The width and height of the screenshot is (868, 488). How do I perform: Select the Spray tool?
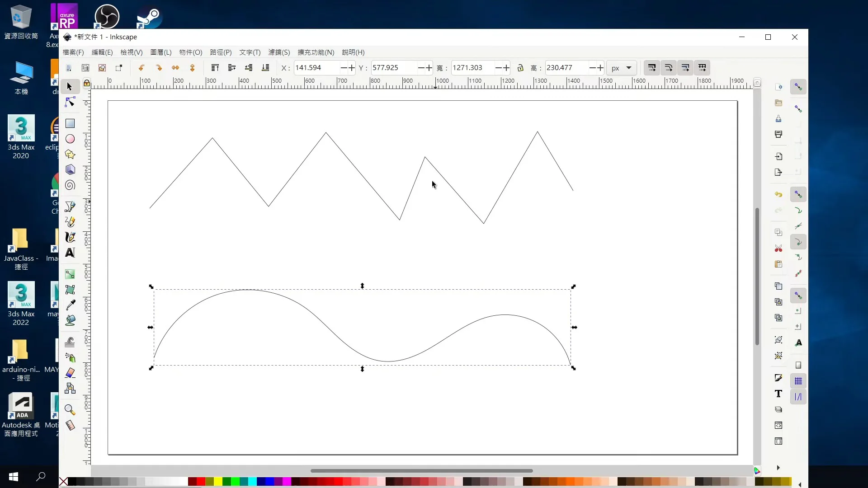coord(70,358)
